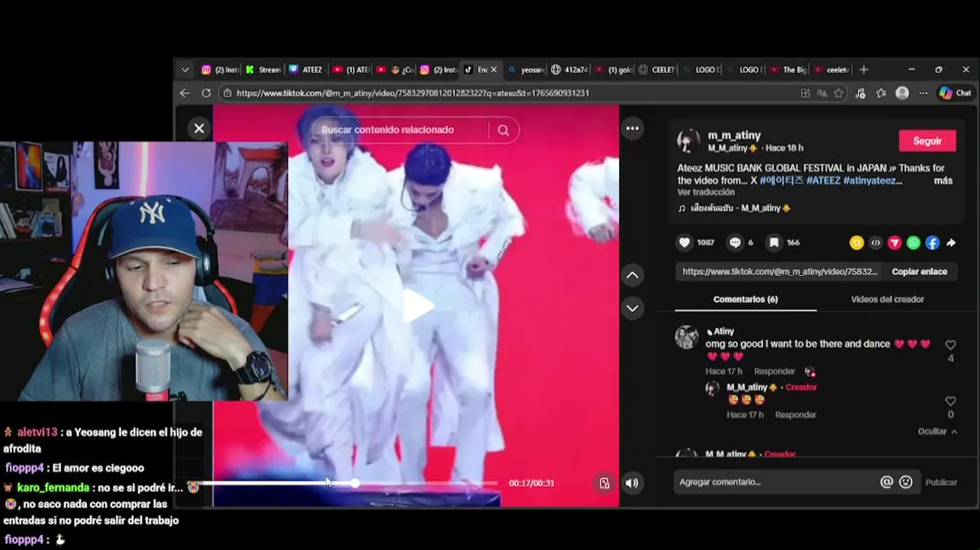Open the Atiny commenter avatar

(687, 337)
